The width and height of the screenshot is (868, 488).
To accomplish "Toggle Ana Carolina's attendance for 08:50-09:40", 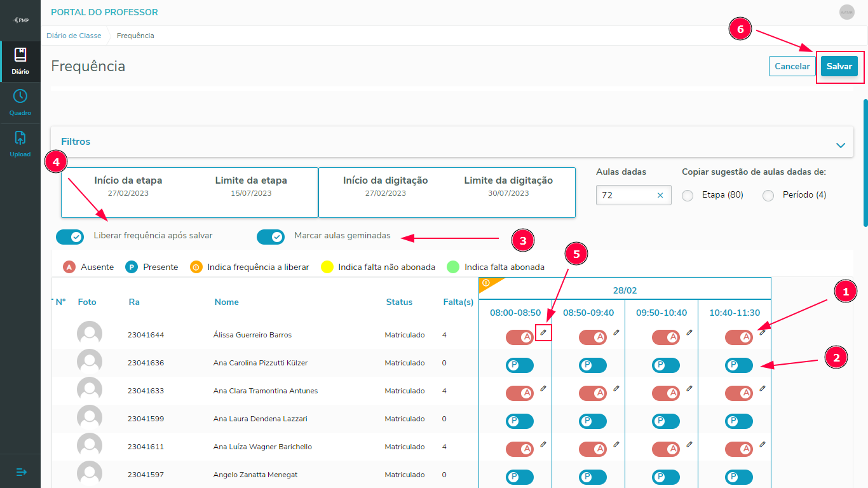I will click(x=593, y=365).
